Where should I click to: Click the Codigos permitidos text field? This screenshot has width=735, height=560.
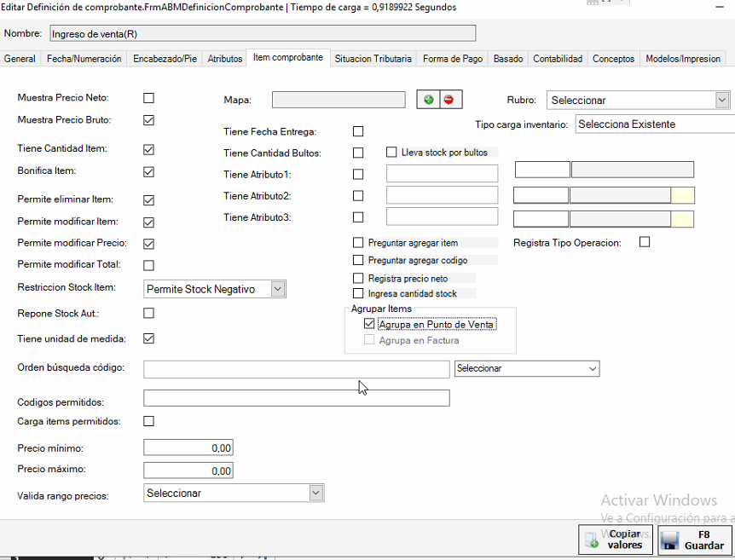click(296, 398)
